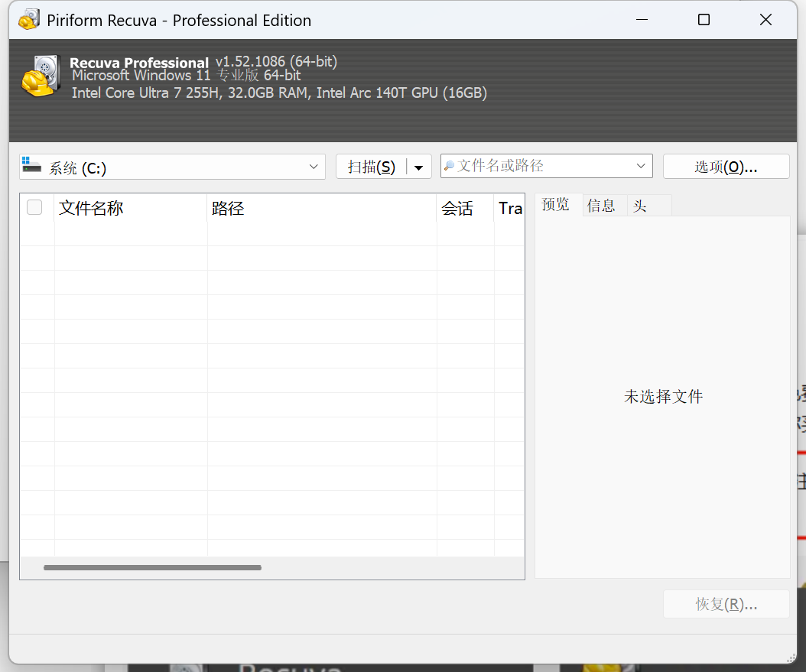The image size is (806, 672).
Task: Sort by the 路径 column header
Action: [x=322, y=208]
